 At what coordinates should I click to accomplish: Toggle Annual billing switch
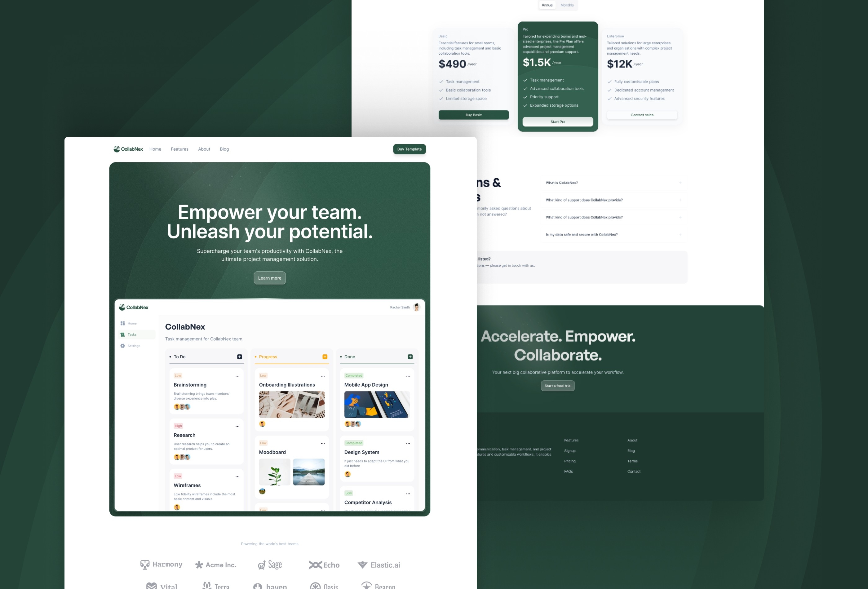tap(548, 5)
